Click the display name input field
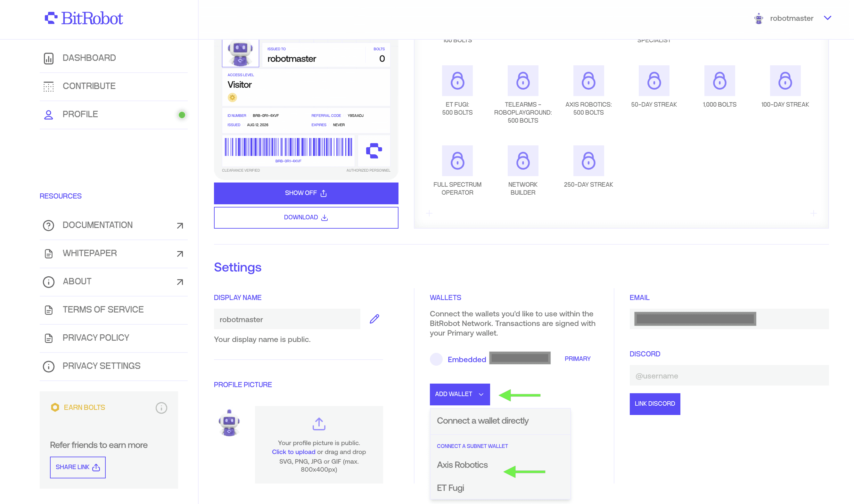 pyautogui.click(x=287, y=319)
